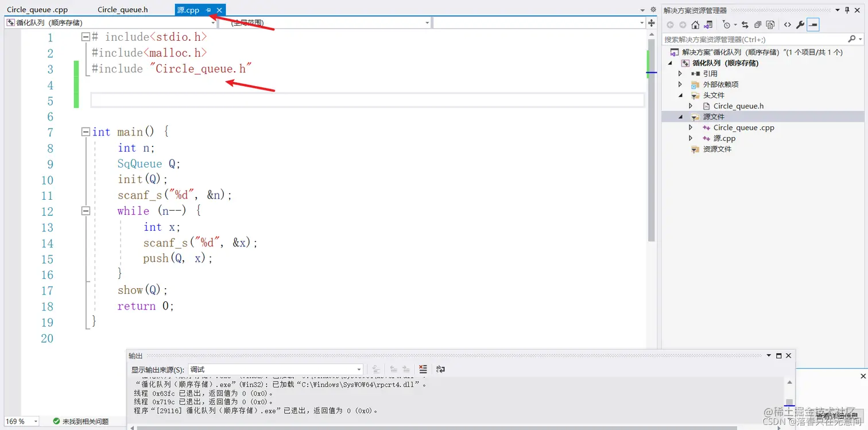Toggle word wrap in Output panel
This screenshot has width=868, height=430.
click(441, 369)
